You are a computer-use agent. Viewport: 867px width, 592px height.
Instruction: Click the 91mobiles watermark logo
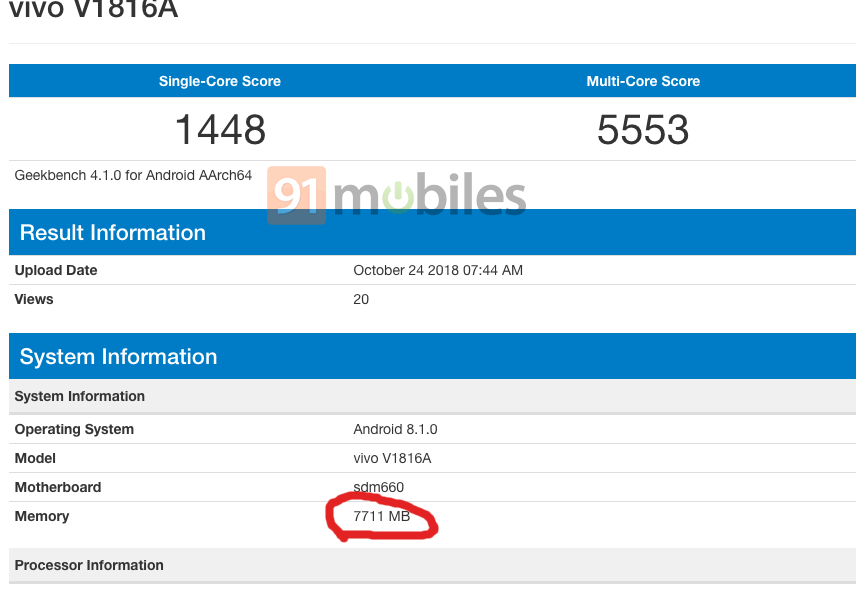point(397,196)
